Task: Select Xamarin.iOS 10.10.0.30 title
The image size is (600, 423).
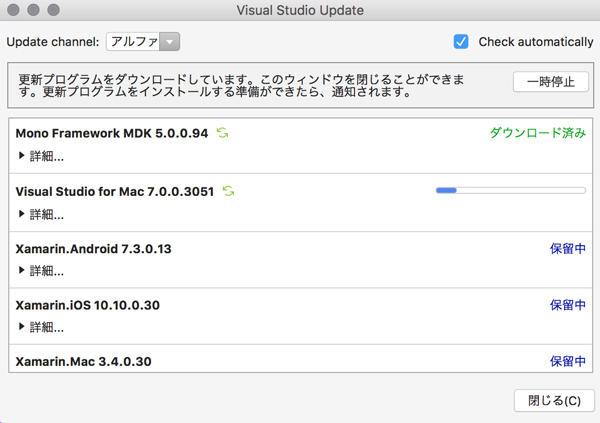Action: coord(88,305)
